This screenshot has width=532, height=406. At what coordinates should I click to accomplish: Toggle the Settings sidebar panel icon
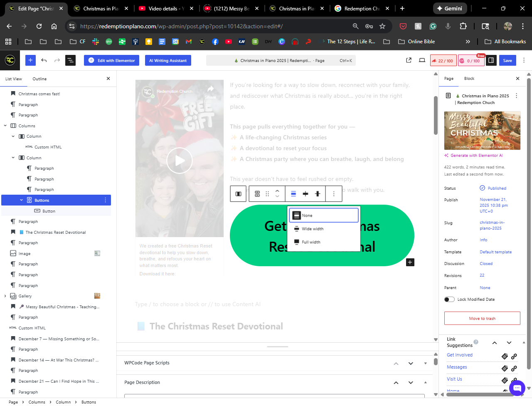[x=491, y=60]
